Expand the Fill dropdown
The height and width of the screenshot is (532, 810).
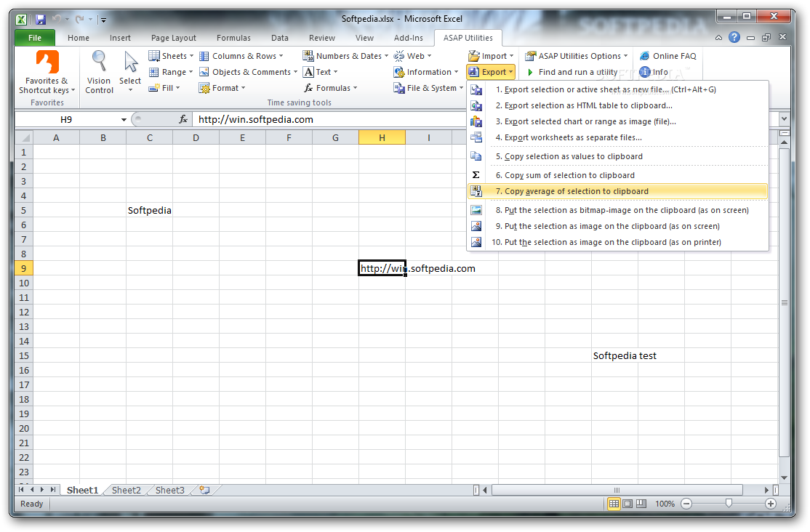164,88
